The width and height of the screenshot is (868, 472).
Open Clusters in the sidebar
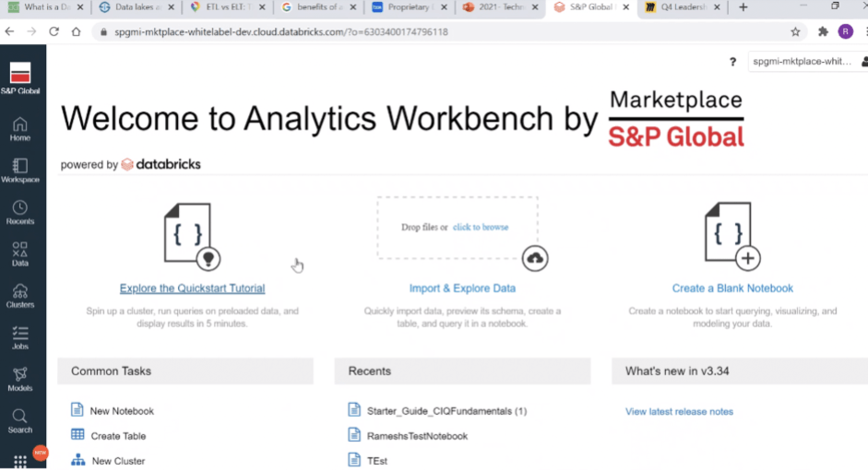(x=19, y=295)
